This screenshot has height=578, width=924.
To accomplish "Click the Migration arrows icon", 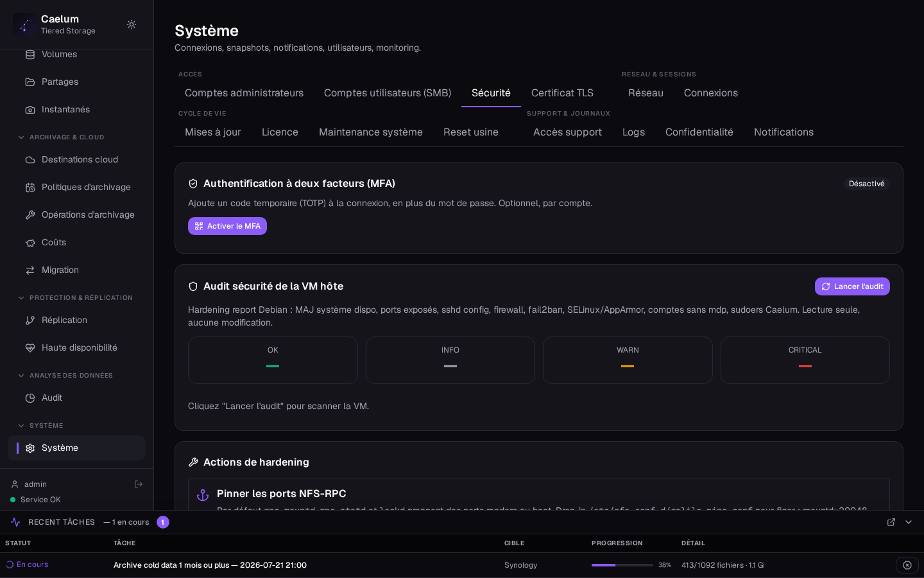I will [30, 270].
